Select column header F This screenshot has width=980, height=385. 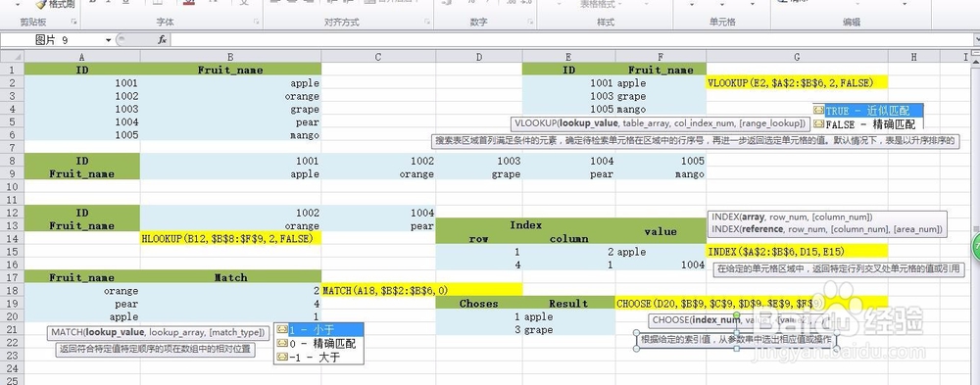661,57
